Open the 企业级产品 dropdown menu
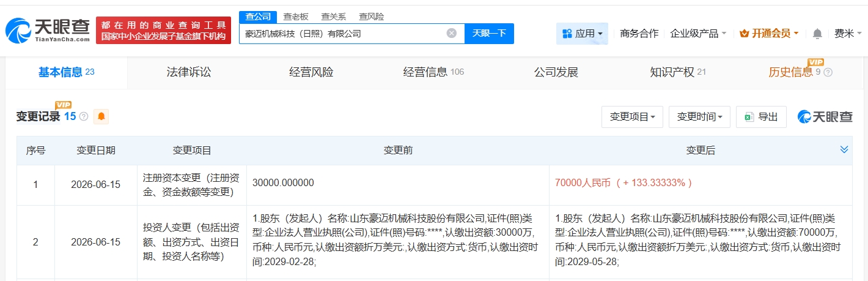Image resolution: width=868 pixels, height=281 pixels. 698,33
